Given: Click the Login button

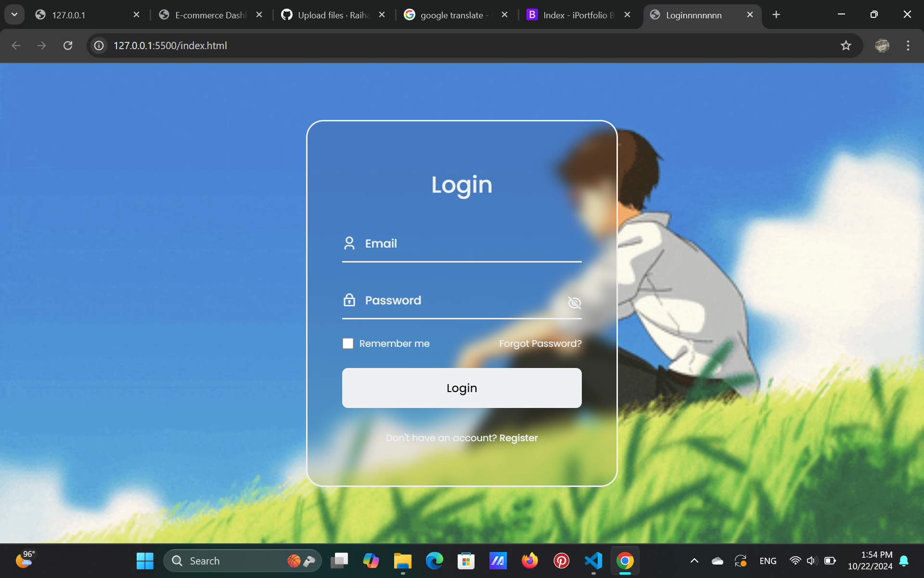Looking at the screenshot, I should [461, 388].
